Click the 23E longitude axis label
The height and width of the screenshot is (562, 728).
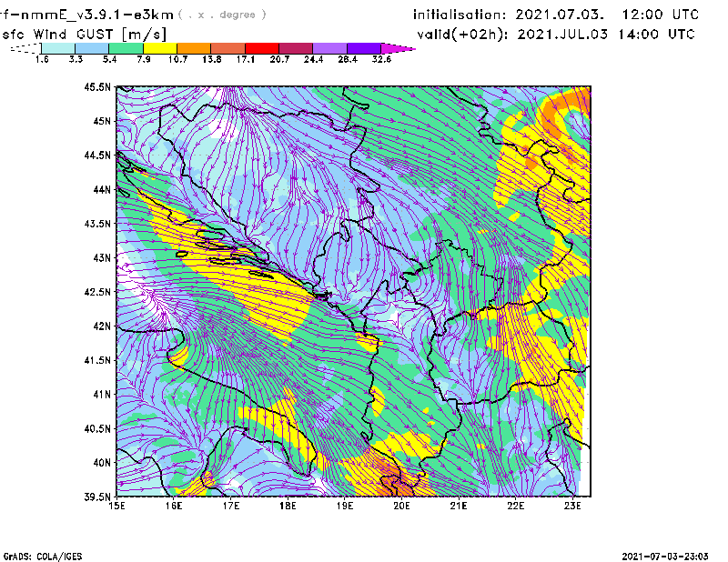571,506
